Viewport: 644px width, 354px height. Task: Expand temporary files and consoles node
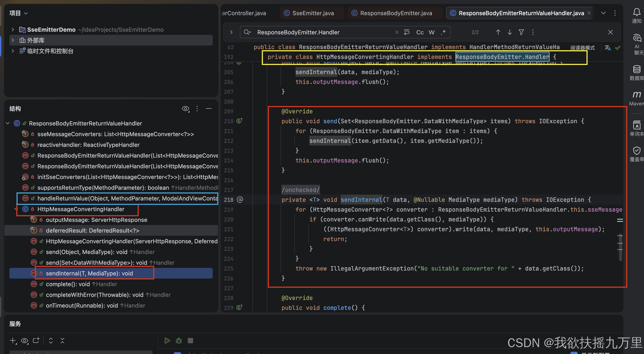tap(13, 51)
